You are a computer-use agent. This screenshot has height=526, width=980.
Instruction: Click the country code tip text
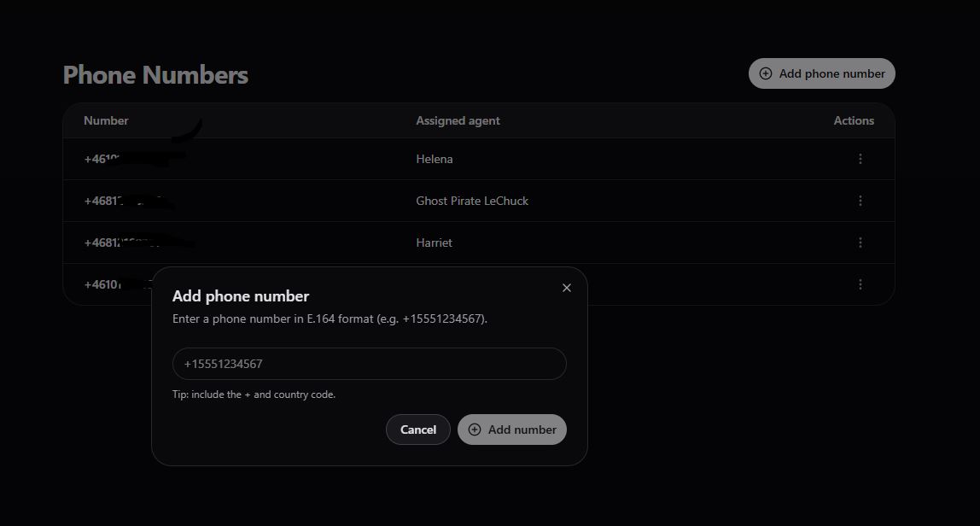254,394
